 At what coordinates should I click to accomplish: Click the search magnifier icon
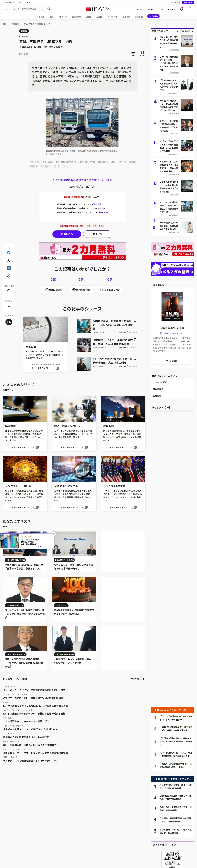(49, 9)
